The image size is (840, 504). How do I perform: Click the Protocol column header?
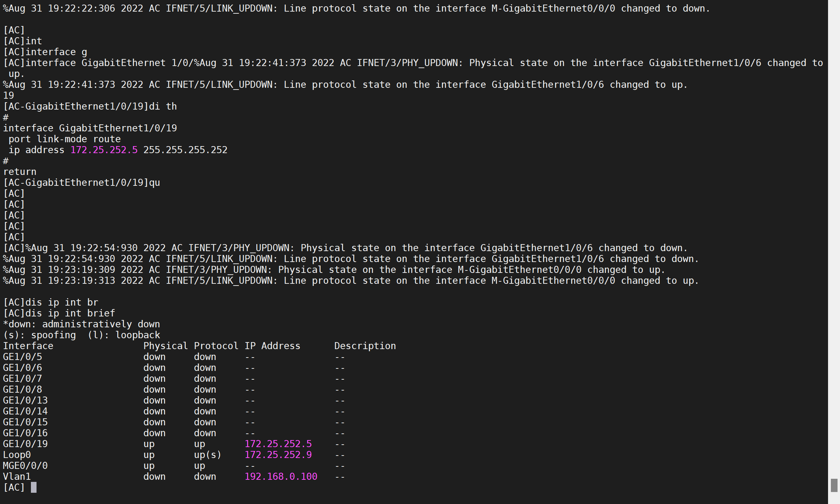[216, 346]
